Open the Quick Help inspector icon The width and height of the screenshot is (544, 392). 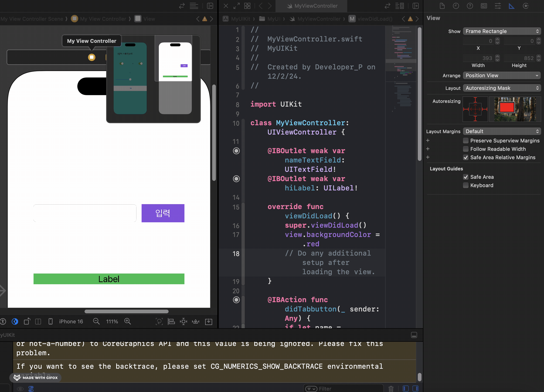(x=470, y=6)
